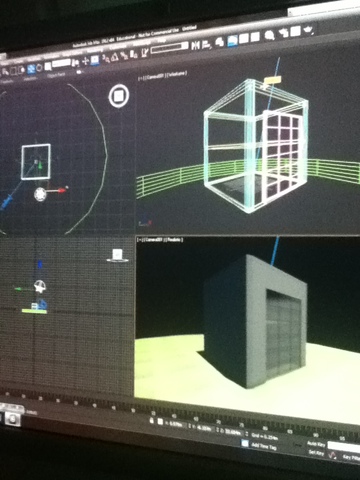The height and width of the screenshot is (480, 360).
Task: Open the key selection dropdown beside Auto Key
Action: [344, 447]
